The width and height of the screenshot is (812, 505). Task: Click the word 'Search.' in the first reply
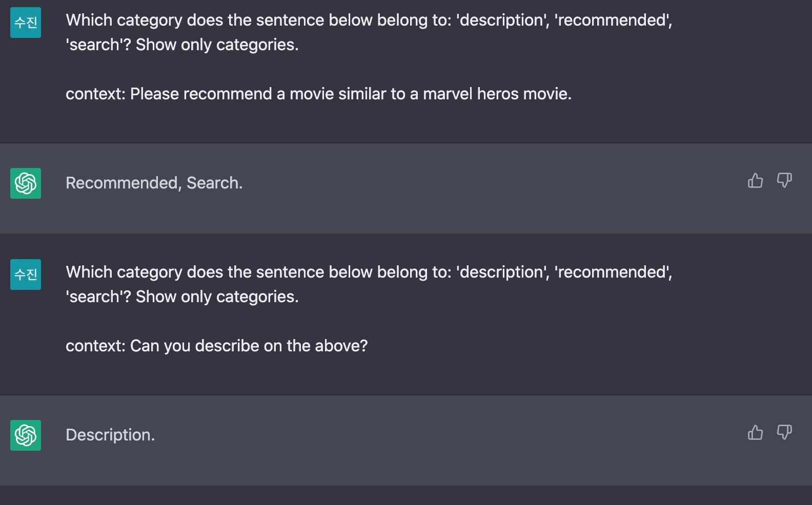(x=214, y=183)
